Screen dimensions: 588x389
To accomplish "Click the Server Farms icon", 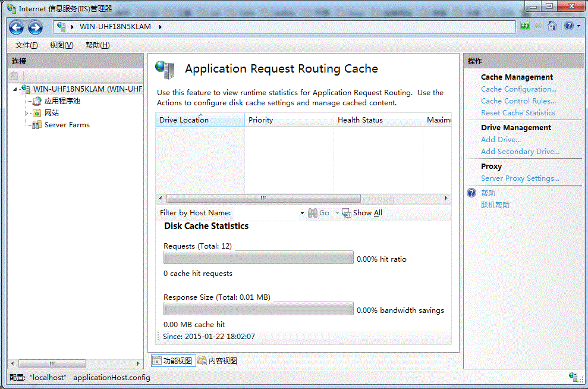I will click(x=37, y=125).
